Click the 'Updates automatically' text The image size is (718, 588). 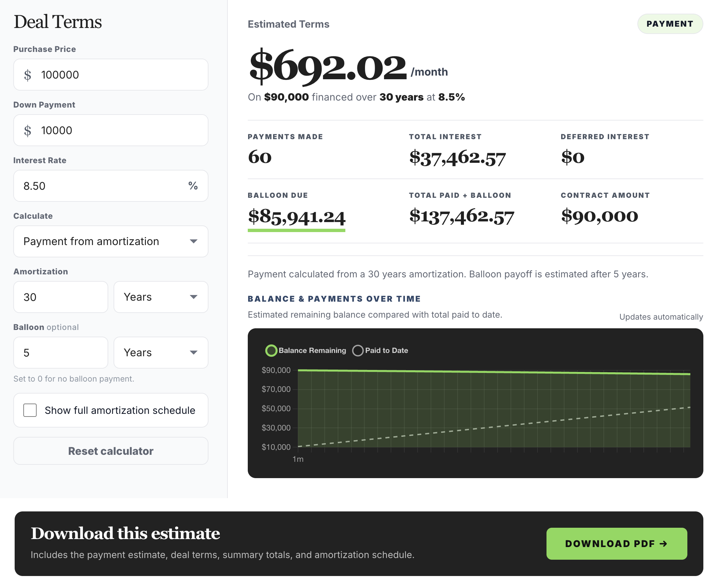[x=661, y=317]
